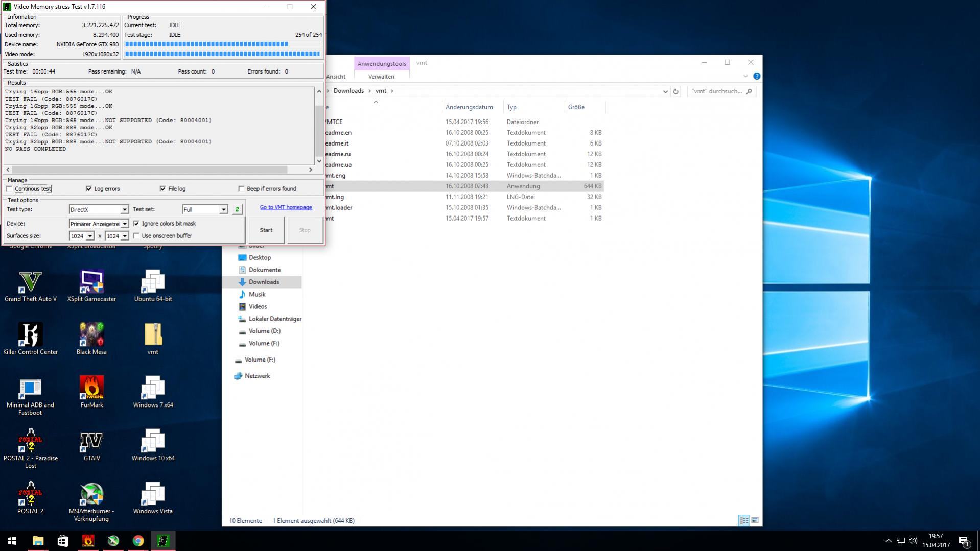Open Windows Start menu

point(12,541)
